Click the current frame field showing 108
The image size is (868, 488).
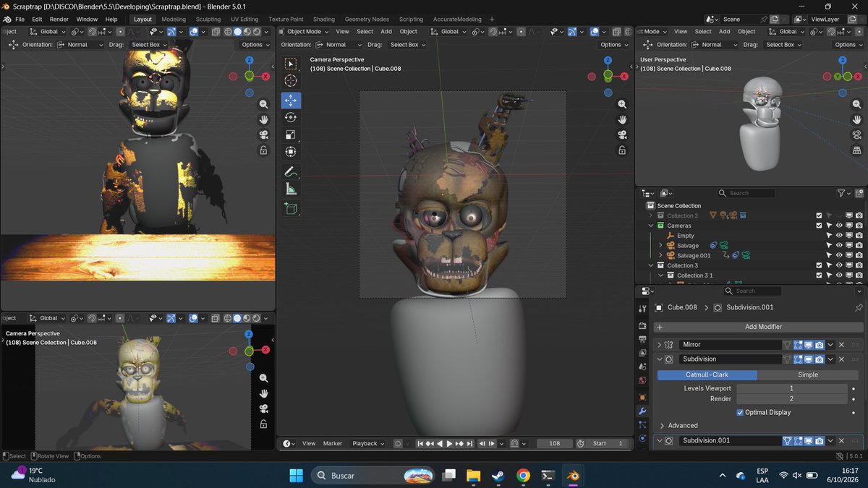tap(555, 443)
